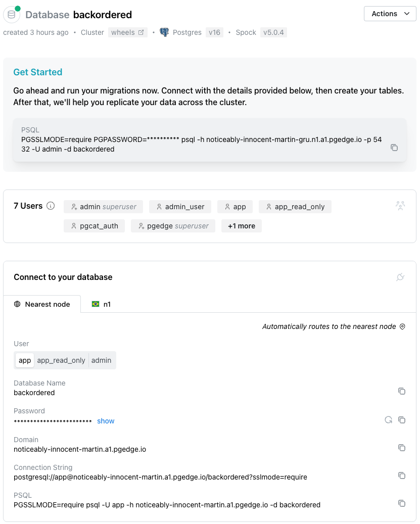The image size is (420, 524).
Task: Select the app_read_only user chip
Action: [62, 360]
